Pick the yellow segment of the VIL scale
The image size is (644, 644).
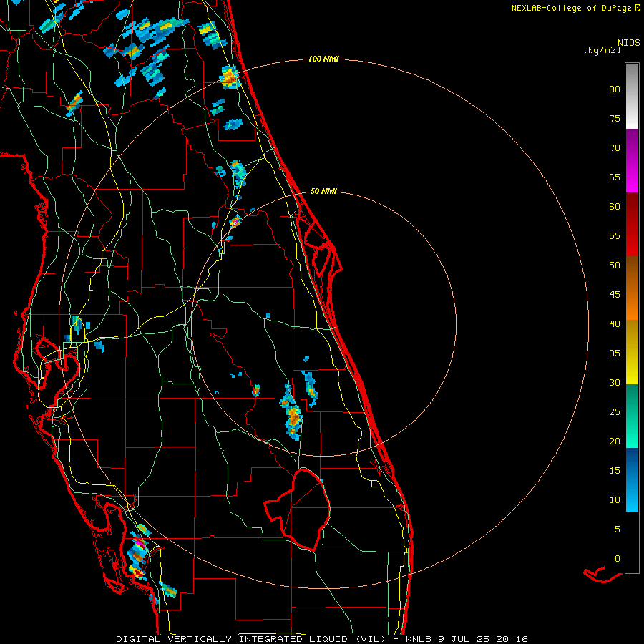coord(632,352)
